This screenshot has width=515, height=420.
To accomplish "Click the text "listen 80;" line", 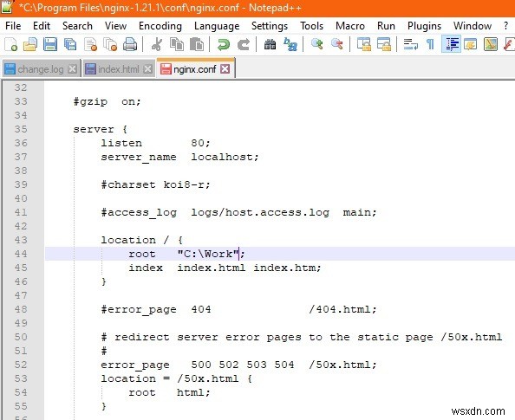I will tap(155, 144).
